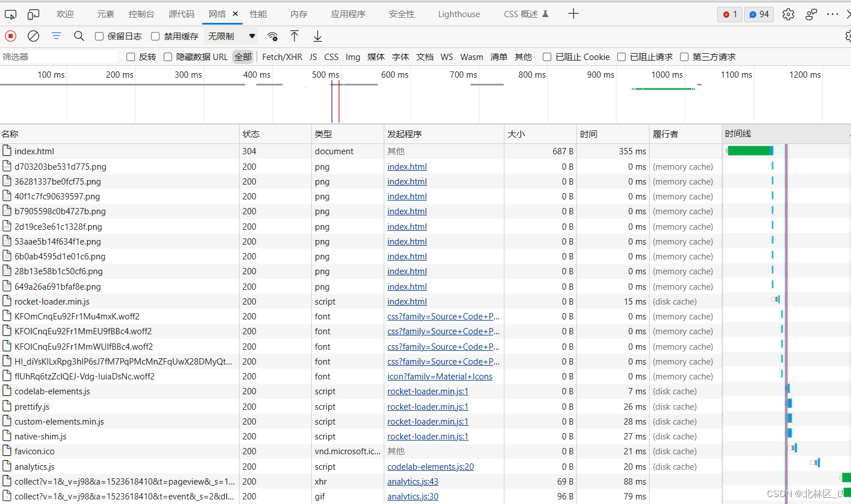Filter requests by Img type

click(353, 57)
